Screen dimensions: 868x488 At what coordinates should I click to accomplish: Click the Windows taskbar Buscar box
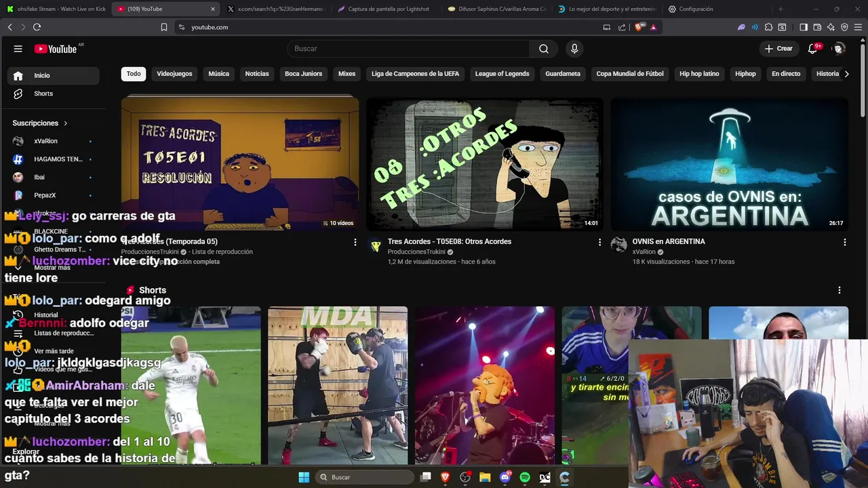tap(365, 477)
